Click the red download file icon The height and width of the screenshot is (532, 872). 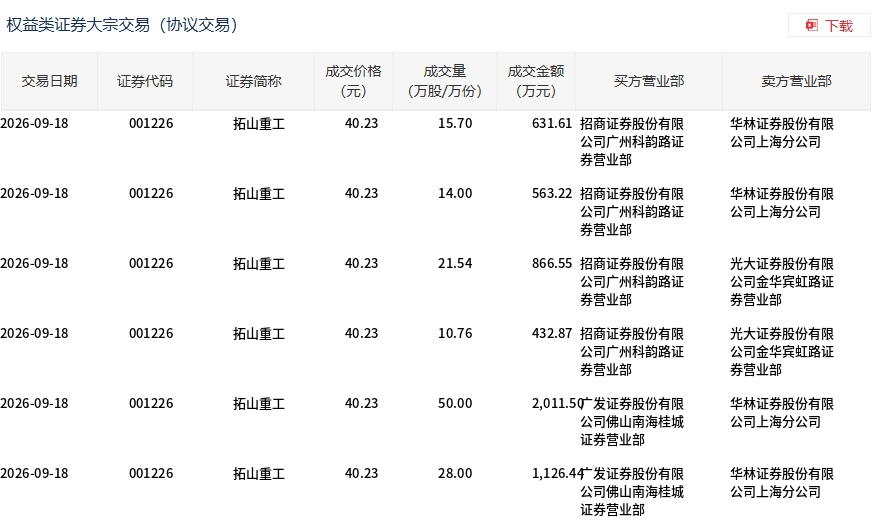coord(811,25)
